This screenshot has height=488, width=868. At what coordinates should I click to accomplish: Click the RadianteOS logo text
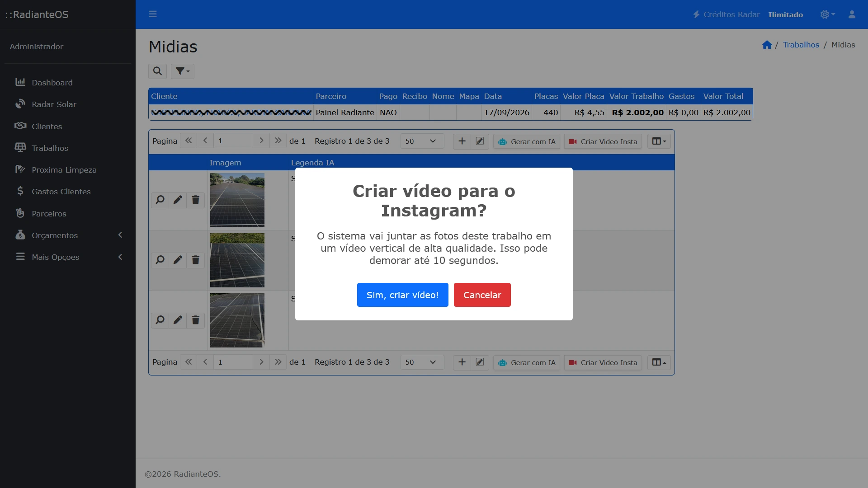(x=37, y=14)
